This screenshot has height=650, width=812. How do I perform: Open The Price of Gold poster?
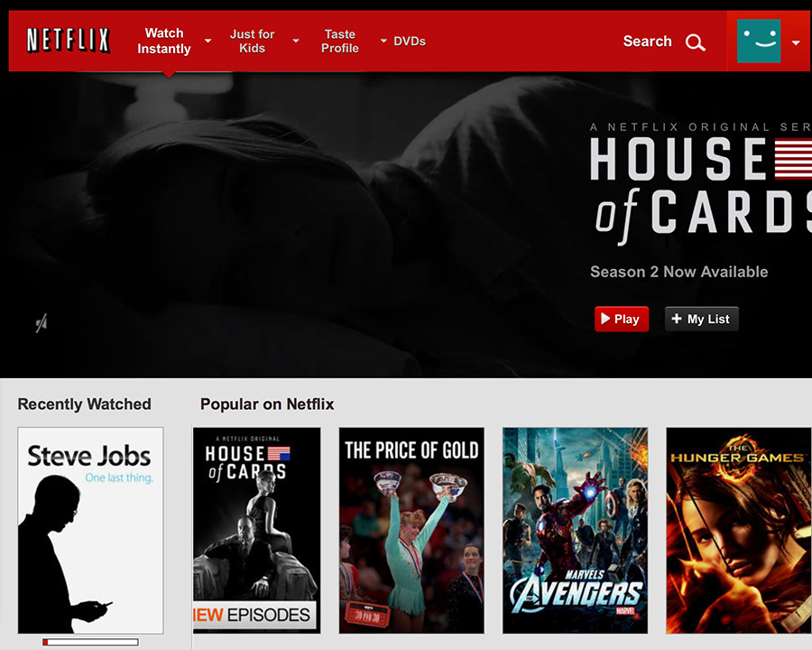[411, 530]
